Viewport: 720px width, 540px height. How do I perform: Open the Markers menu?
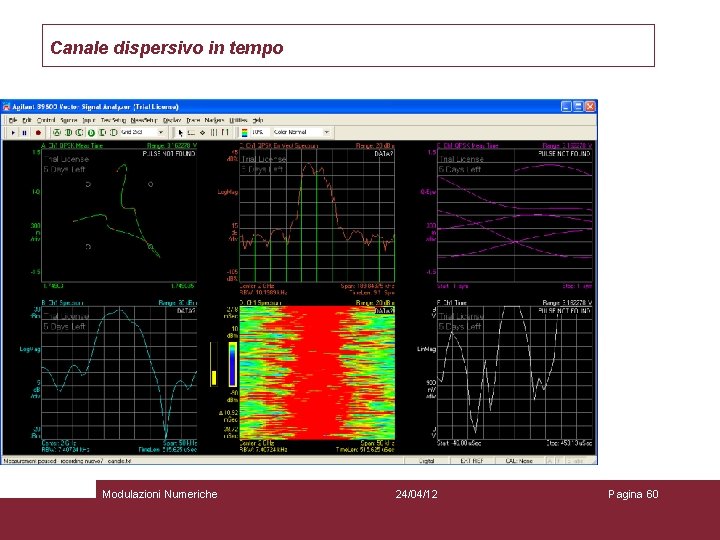click(214, 120)
